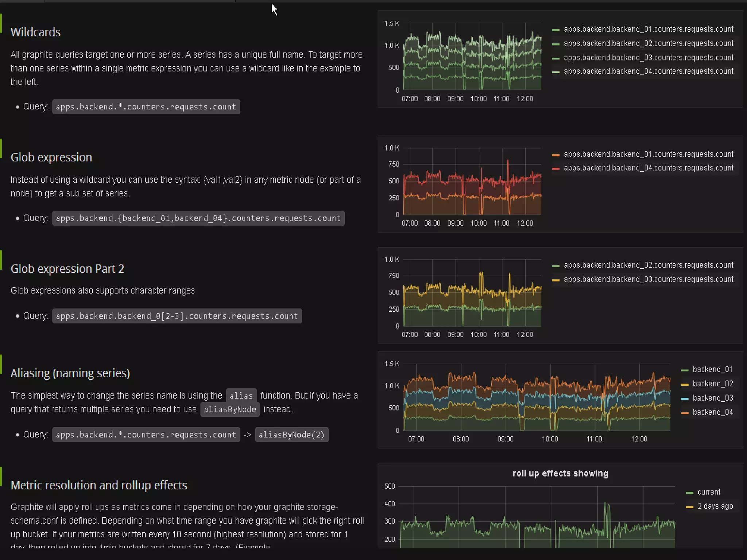
Task: Toggle backend_03 requests.count in Wildcards graph legend
Action: 648,58
